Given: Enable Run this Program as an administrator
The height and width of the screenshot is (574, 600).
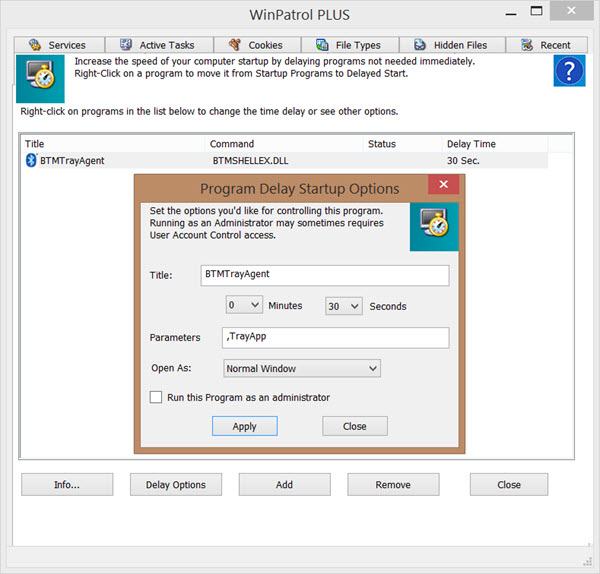Looking at the screenshot, I should click(156, 397).
